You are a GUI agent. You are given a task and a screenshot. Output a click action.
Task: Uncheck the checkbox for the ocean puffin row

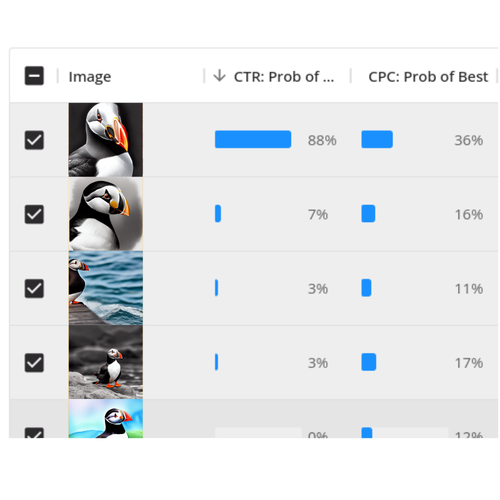pyautogui.click(x=34, y=288)
